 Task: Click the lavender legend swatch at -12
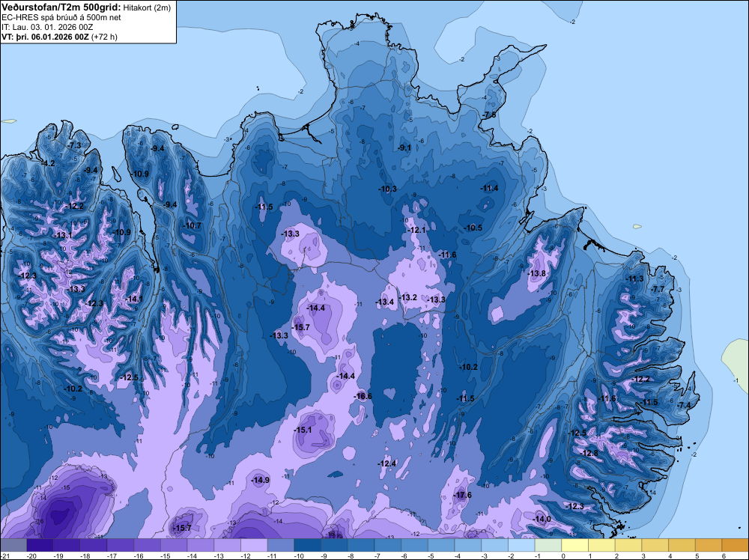tap(254, 545)
